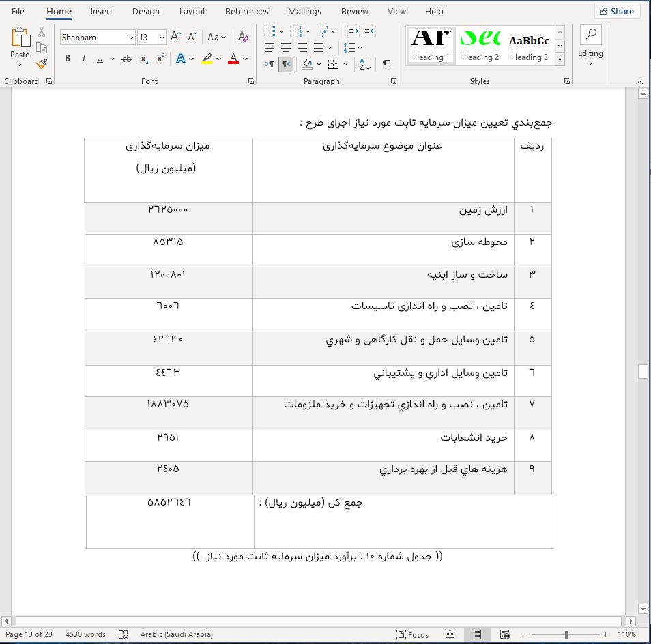Click the zoom slider handle

click(566, 634)
